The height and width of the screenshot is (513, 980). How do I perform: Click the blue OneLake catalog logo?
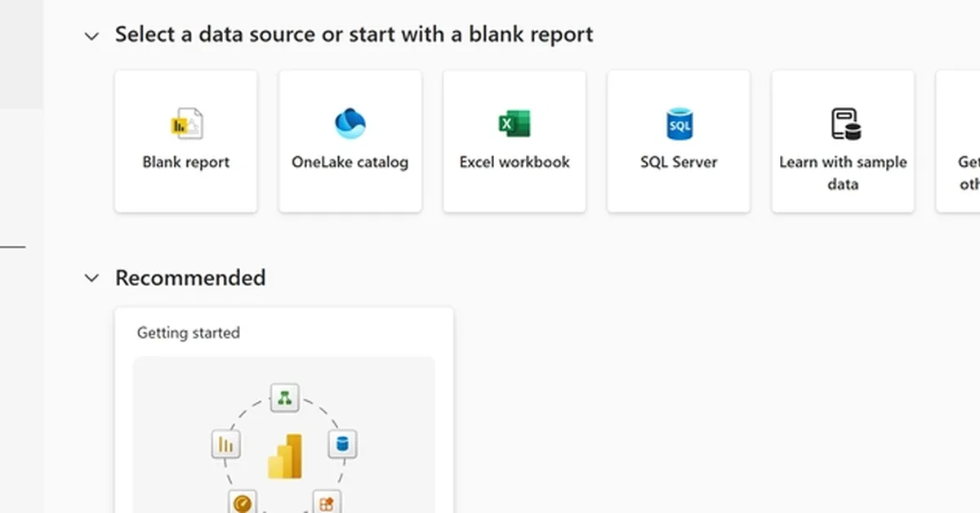[x=350, y=123]
